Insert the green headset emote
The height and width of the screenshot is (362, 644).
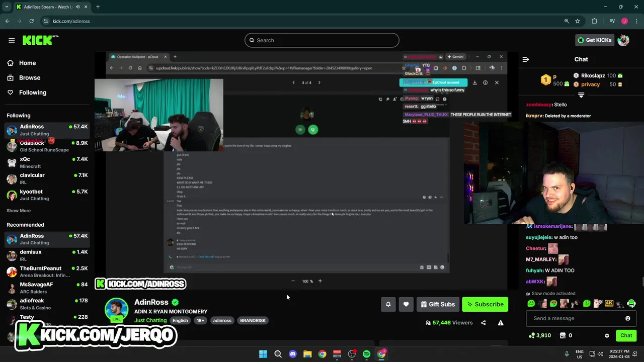[x=631, y=303]
